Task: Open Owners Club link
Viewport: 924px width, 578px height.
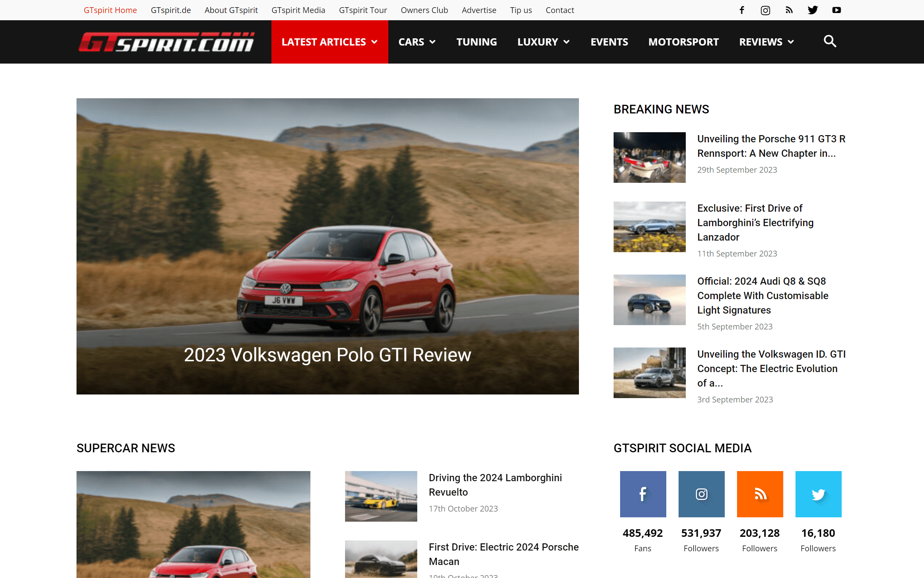Action: (424, 10)
